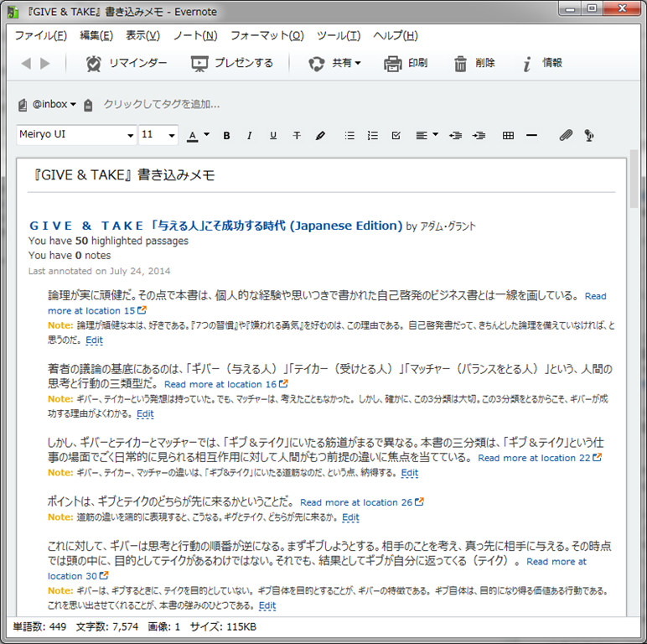
Task: Increase indent of the paragraph
Action: click(479, 135)
